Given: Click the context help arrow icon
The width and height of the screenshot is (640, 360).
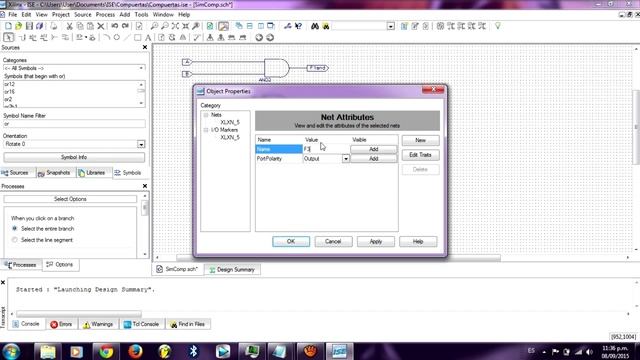Looking at the screenshot, I should click(298, 26).
